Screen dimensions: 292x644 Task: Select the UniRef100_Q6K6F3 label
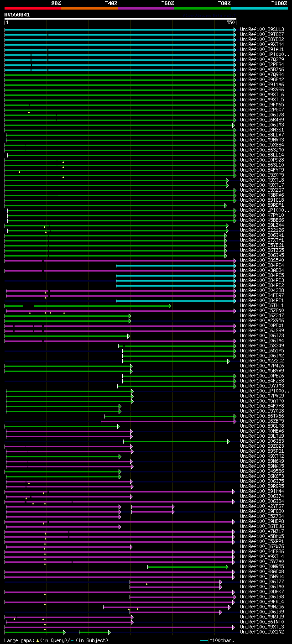click(262, 476)
